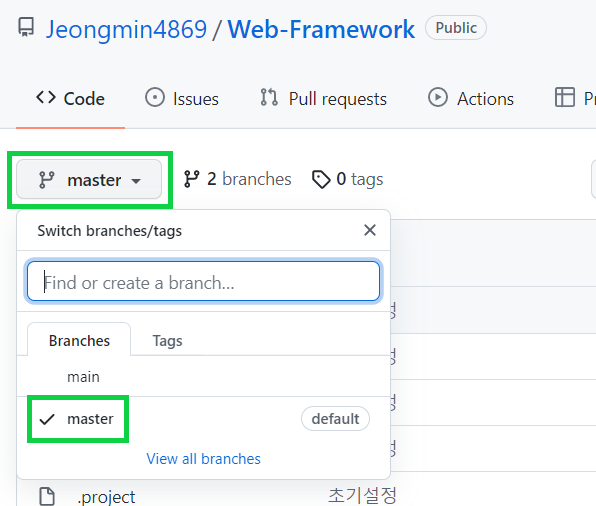596x506 pixels.
Task: Open the Actions tab
Action: (x=471, y=99)
